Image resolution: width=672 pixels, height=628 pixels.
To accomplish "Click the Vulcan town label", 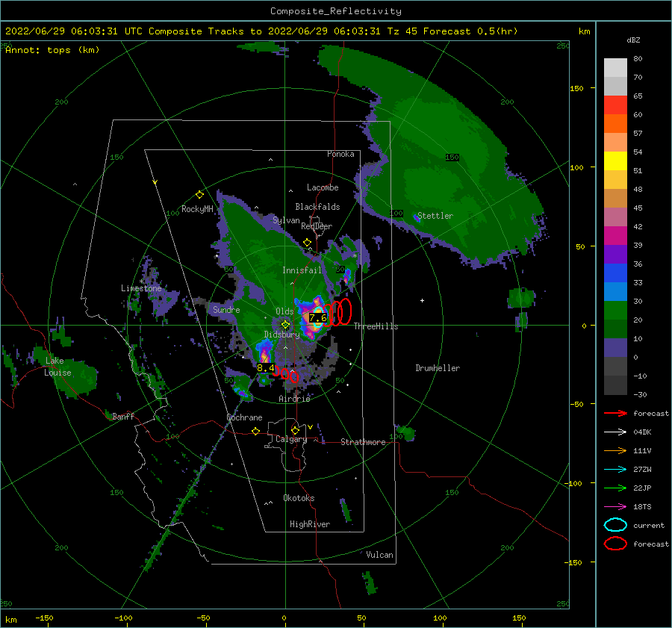I will pyautogui.click(x=380, y=555).
